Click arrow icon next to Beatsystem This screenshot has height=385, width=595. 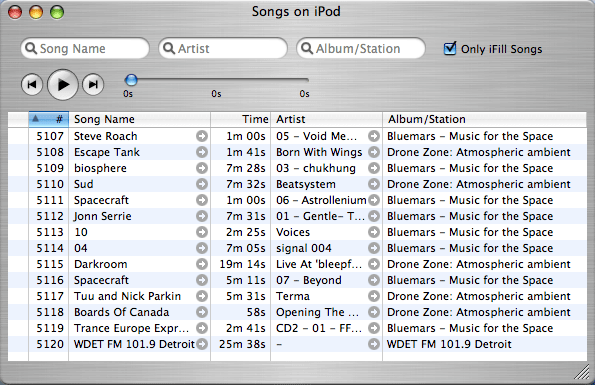click(374, 184)
